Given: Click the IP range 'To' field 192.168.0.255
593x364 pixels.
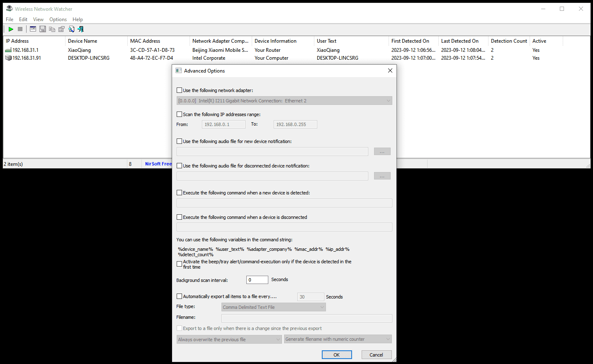Looking at the screenshot, I should coord(295,124).
